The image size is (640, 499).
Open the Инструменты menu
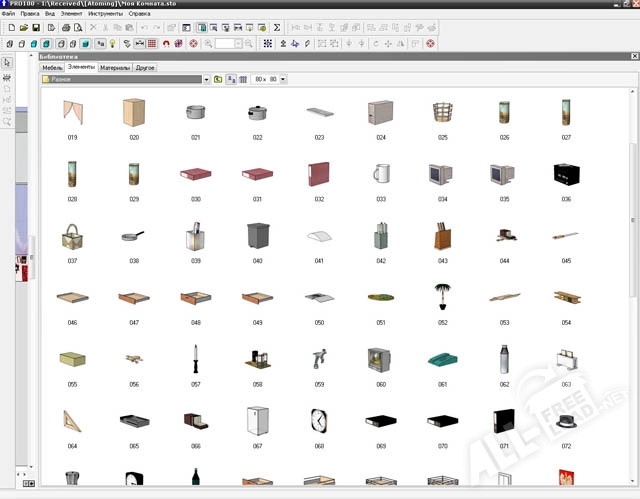104,15
